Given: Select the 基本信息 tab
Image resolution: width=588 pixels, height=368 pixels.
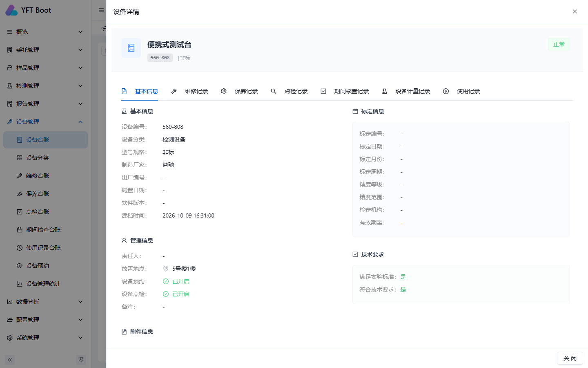Looking at the screenshot, I should [x=140, y=91].
